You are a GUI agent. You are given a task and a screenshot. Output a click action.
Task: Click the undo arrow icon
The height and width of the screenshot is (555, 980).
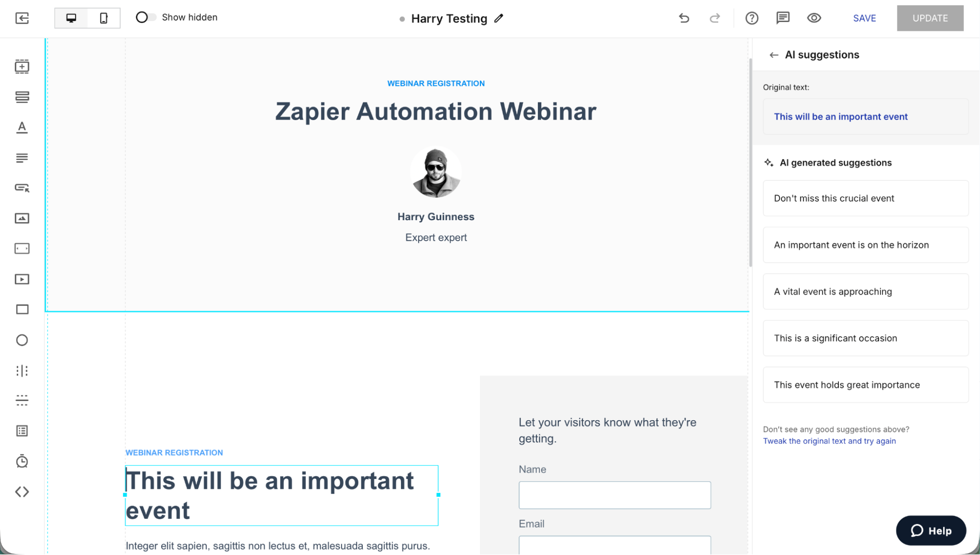tap(684, 18)
